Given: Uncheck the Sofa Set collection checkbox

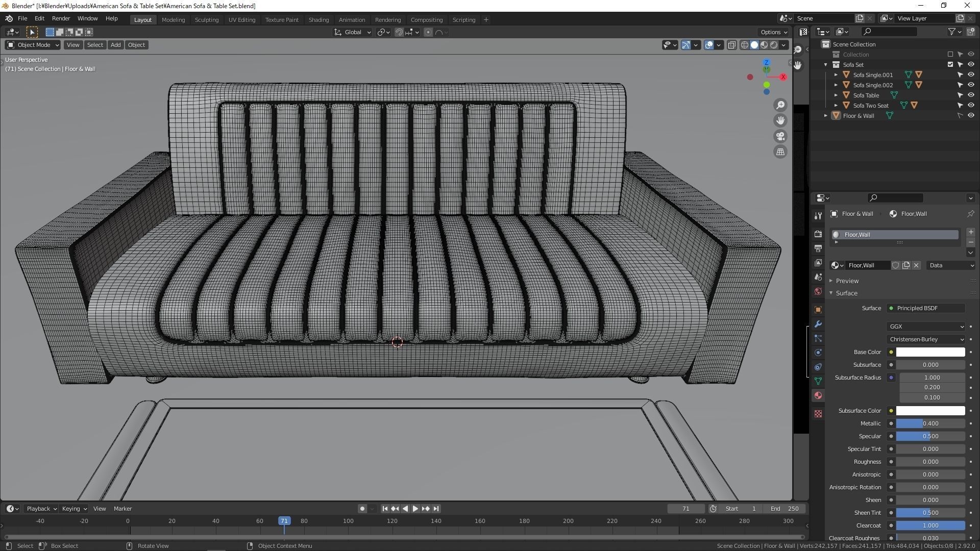Looking at the screenshot, I should click(950, 65).
